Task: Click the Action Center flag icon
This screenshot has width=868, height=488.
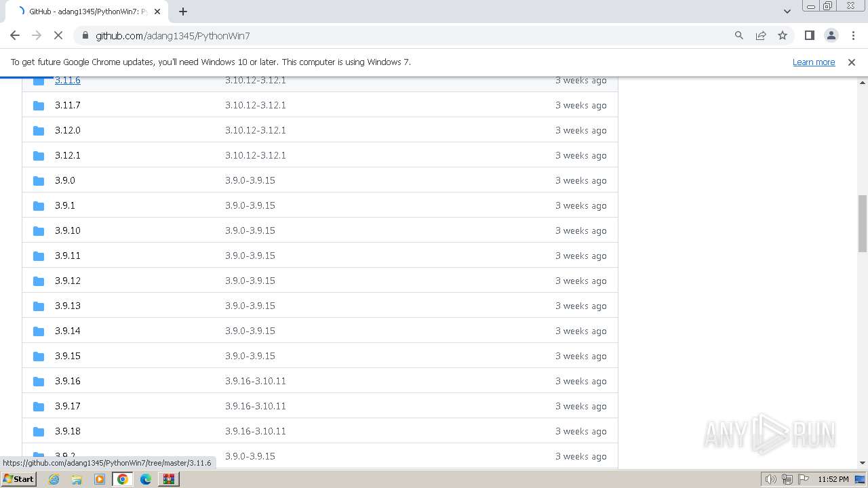Action: 804,479
